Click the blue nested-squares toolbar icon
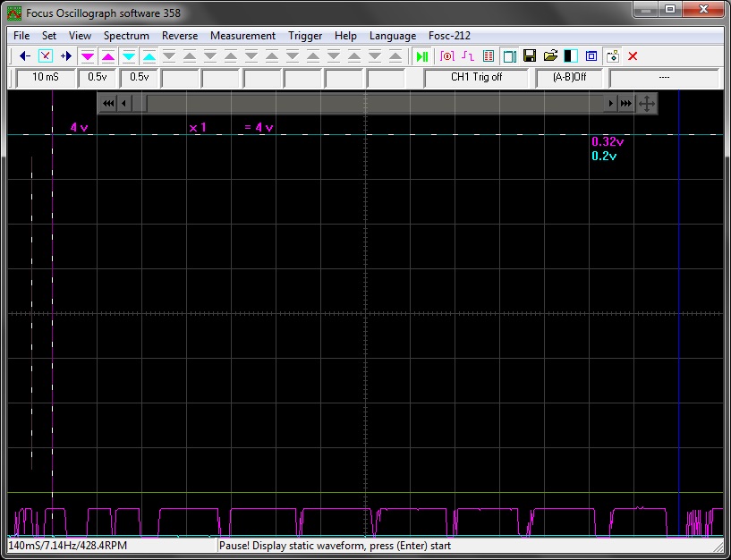The width and height of the screenshot is (731, 560). (x=591, y=56)
